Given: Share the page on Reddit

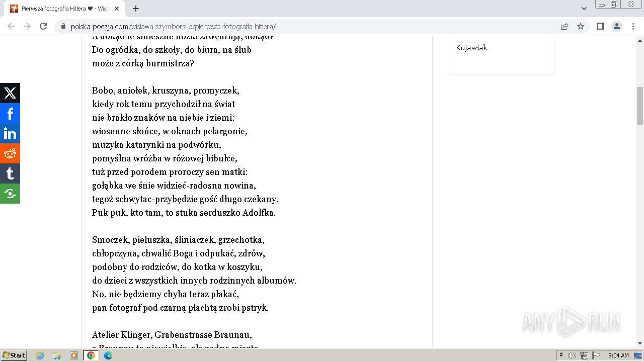Looking at the screenshot, I should [10, 153].
